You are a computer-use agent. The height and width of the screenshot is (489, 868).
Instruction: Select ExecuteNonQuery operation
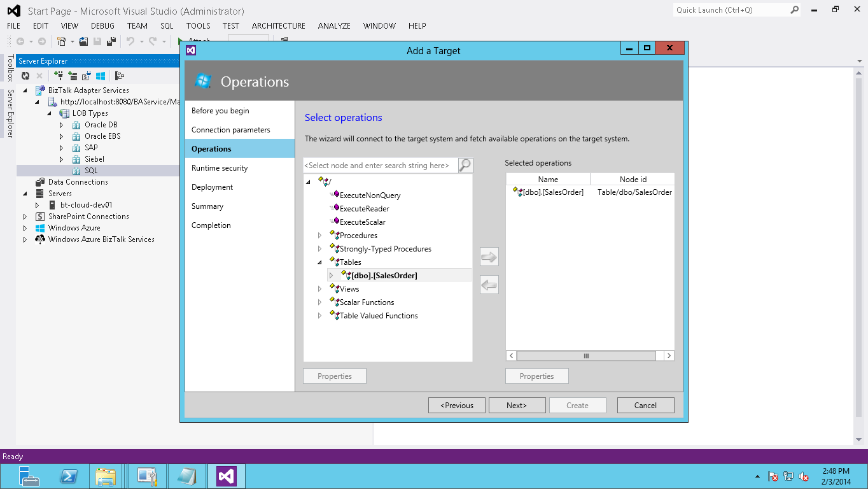[370, 195]
